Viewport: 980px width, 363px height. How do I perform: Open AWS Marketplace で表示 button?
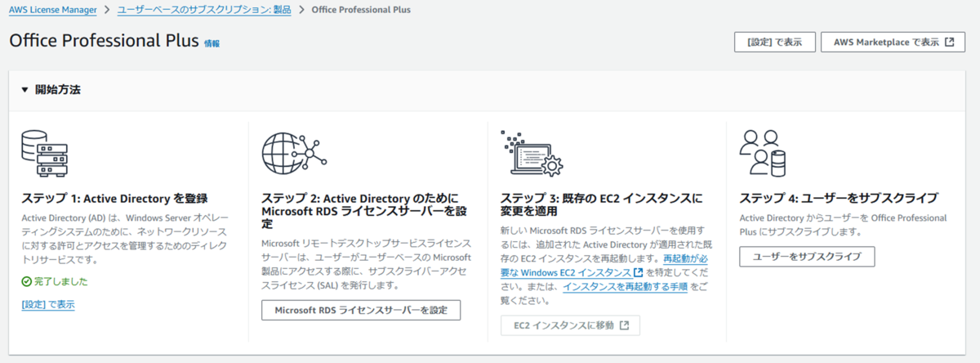[x=893, y=43]
